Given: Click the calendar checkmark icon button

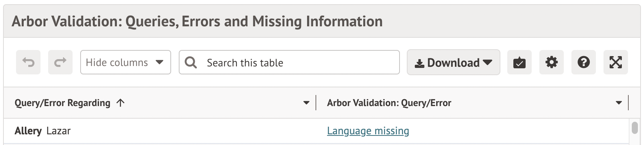Looking at the screenshot, I should [x=519, y=62].
